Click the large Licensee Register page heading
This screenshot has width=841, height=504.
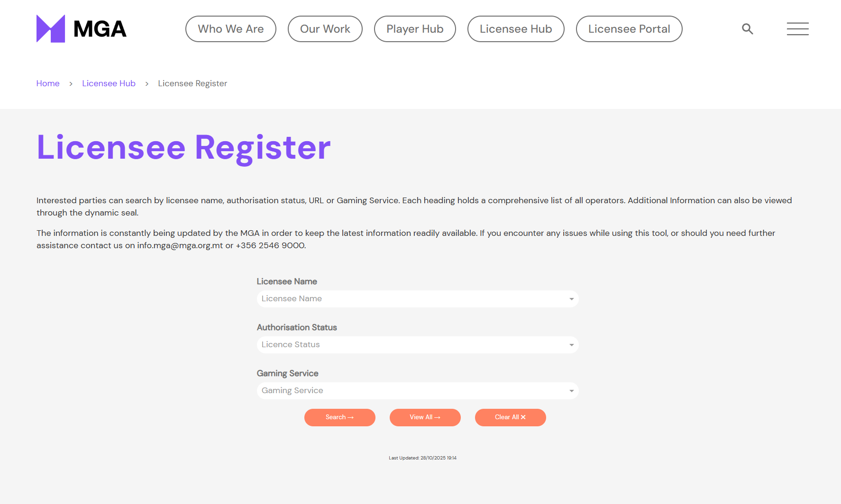183,147
